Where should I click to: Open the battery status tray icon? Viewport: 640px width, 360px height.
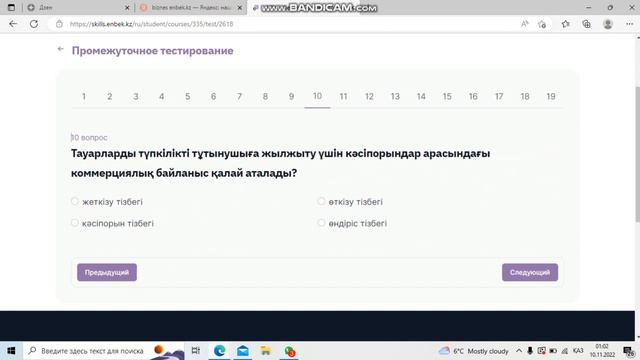click(x=553, y=351)
